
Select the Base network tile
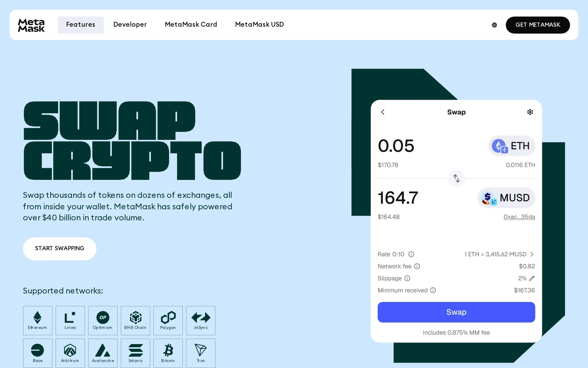tap(38, 353)
